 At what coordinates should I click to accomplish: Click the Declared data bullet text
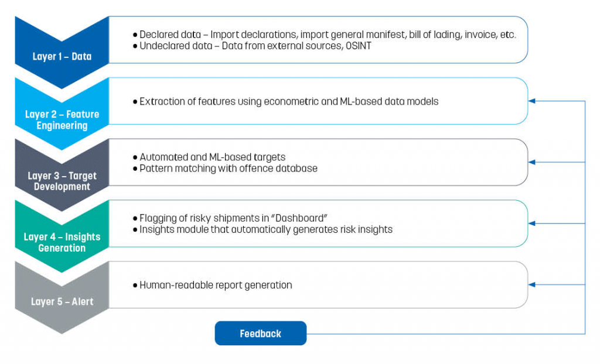[x=325, y=35]
